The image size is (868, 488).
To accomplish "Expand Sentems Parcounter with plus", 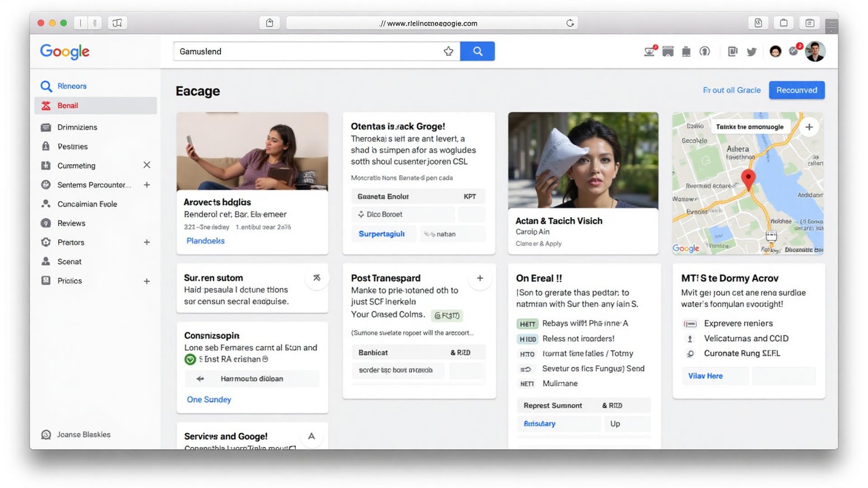I will pos(147,184).
